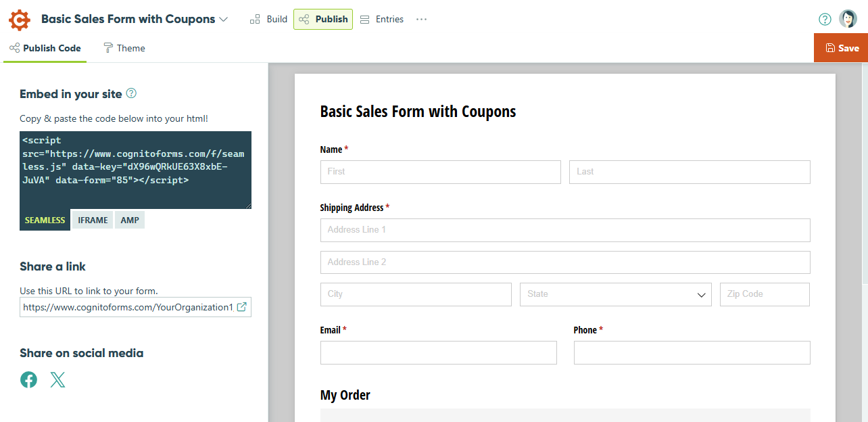Click the orange Save button
The image size is (868, 422).
click(x=841, y=48)
